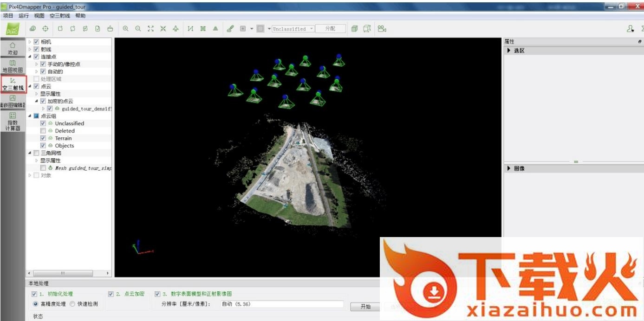Open the 帮助 menu
644x321 pixels.
pos(80,16)
